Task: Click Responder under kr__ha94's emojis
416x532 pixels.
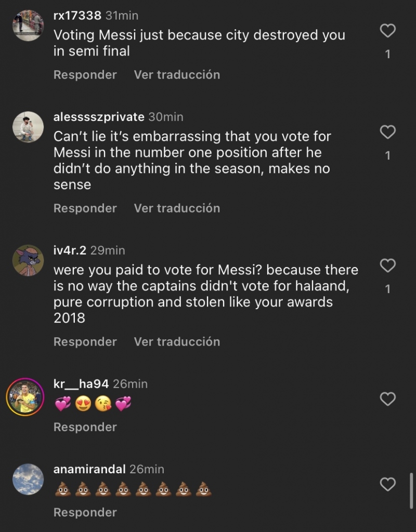Action: (x=85, y=427)
